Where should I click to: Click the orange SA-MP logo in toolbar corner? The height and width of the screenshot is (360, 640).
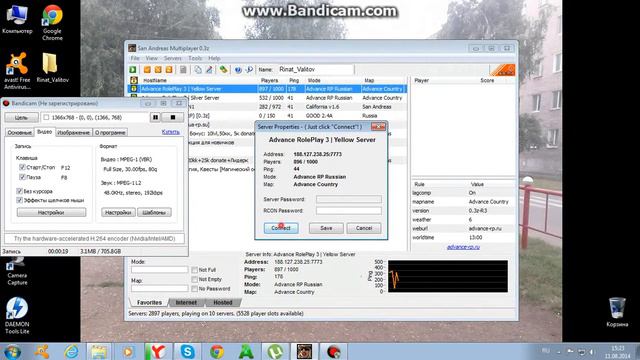coord(502,70)
